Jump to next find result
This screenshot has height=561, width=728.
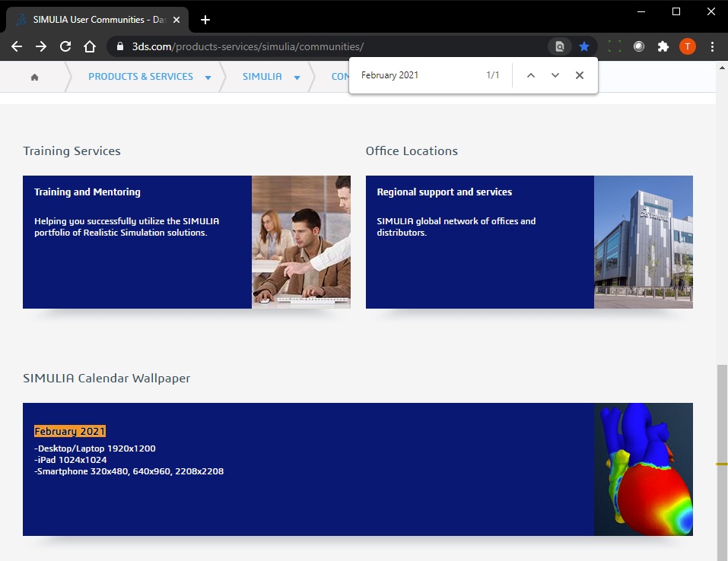click(555, 75)
